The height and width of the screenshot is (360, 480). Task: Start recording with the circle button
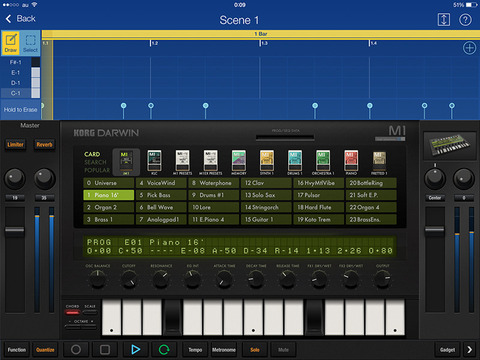pyautogui.click(x=76, y=349)
